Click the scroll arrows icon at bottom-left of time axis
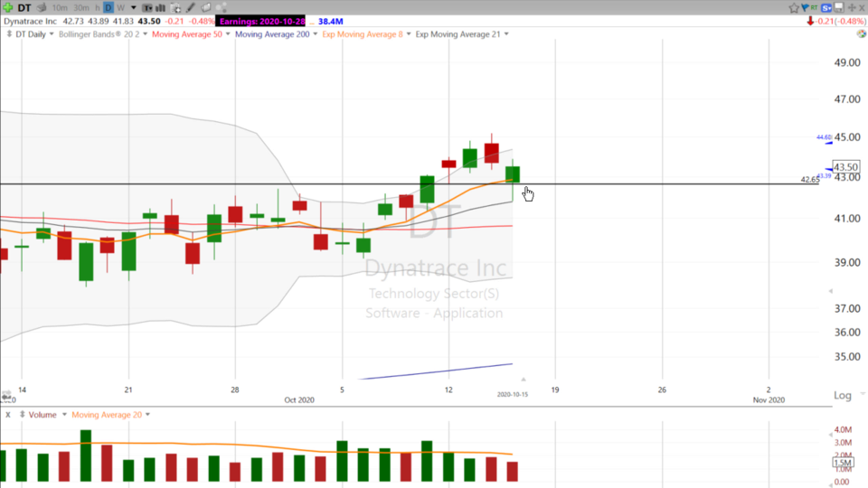The height and width of the screenshot is (488, 868). 6,395
